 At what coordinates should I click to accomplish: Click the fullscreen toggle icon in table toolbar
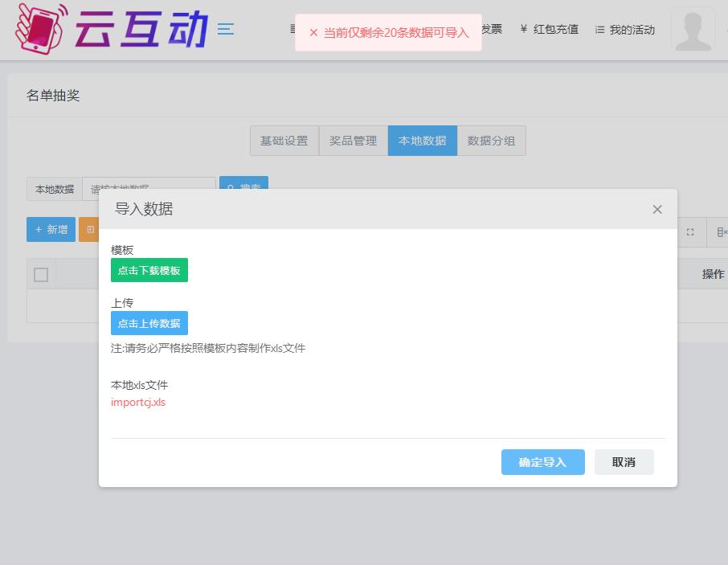(x=689, y=231)
